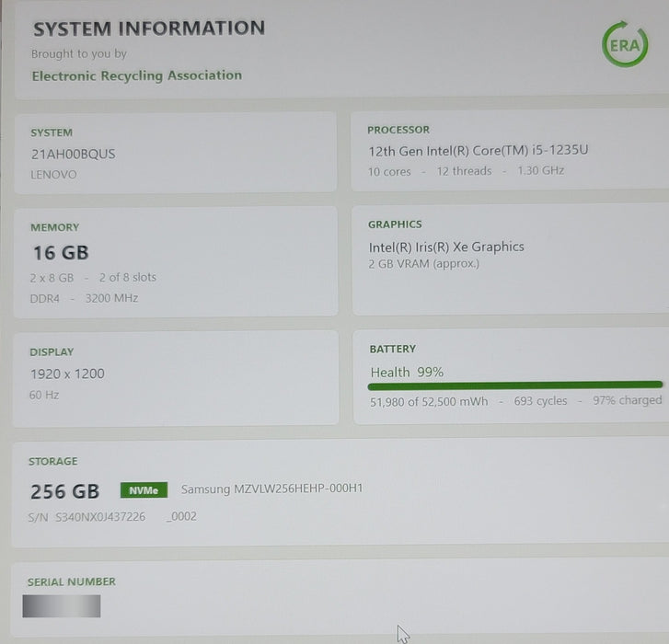Click the '2 x 8 GB' module text
The image size is (669, 644).
52,278
